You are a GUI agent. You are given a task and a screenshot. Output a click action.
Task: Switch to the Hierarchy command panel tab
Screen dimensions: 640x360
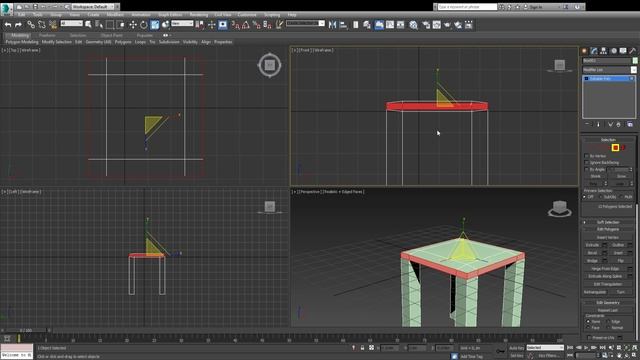click(604, 51)
